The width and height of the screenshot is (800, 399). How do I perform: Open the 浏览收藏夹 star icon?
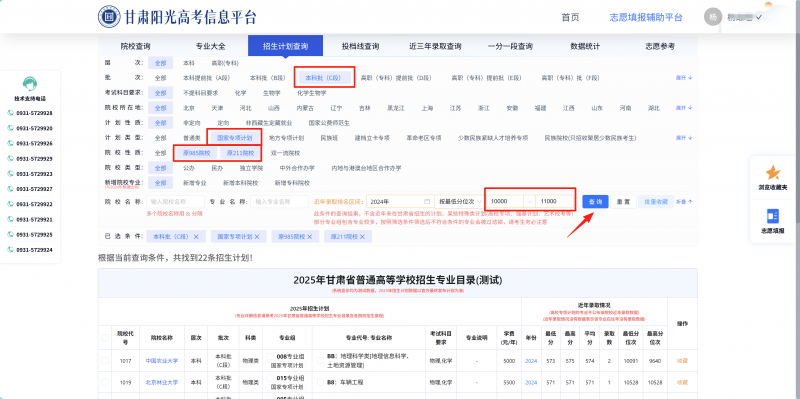772,172
